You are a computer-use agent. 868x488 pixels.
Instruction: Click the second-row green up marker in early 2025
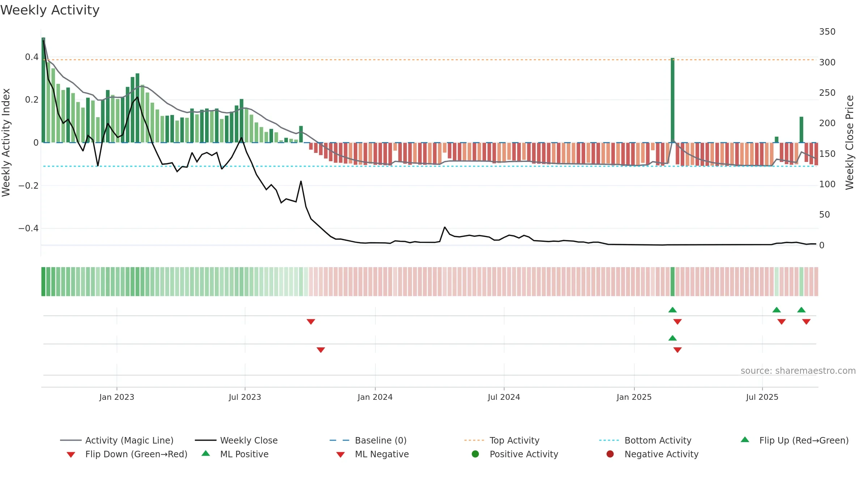(673, 338)
